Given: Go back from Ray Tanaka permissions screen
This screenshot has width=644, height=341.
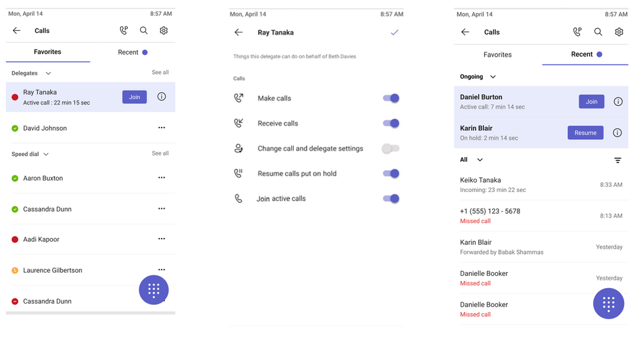Looking at the screenshot, I should [239, 32].
